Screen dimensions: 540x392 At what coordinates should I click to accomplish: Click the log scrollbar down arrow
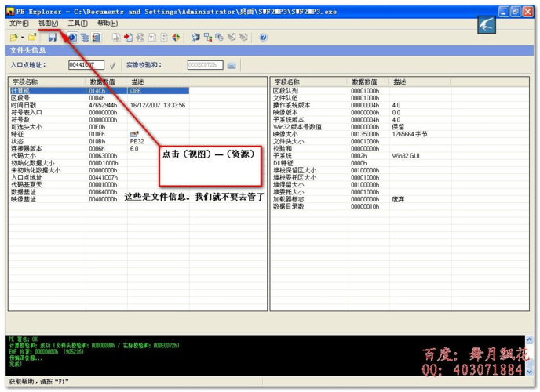point(530,372)
